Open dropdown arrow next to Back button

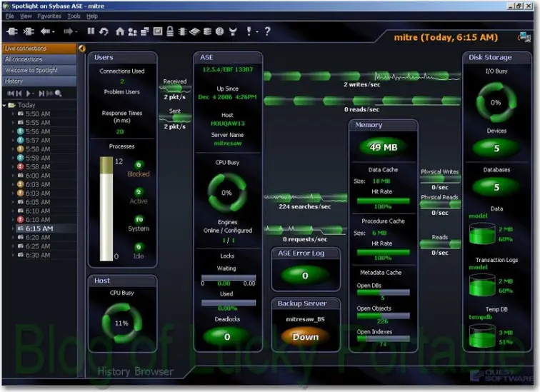pos(53,32)
